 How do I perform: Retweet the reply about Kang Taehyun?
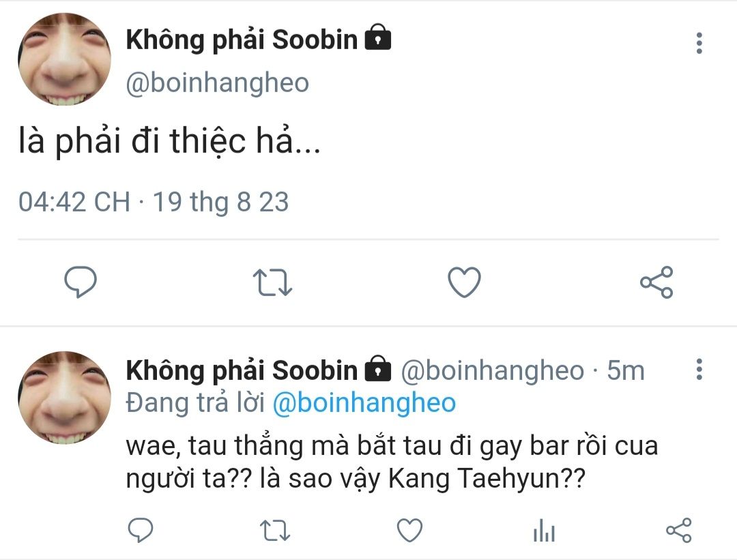click(275, 530)
